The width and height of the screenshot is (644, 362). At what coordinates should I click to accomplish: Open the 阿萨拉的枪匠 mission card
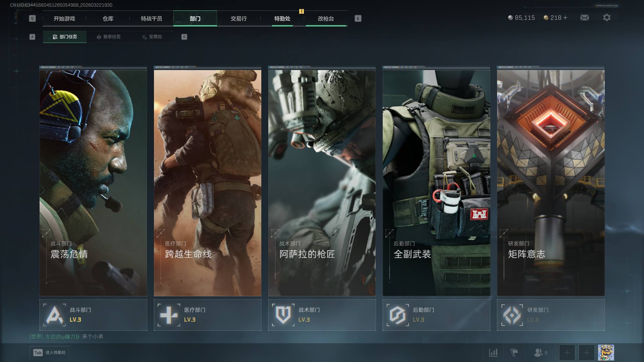click(322, 183)
